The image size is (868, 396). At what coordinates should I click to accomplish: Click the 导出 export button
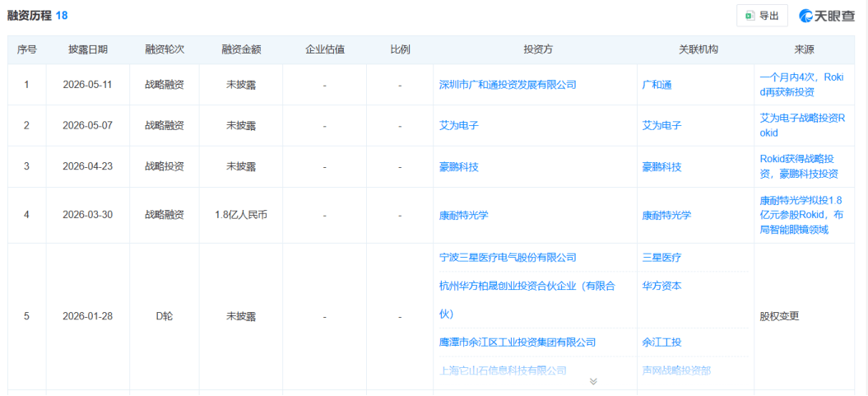(762, 16)
